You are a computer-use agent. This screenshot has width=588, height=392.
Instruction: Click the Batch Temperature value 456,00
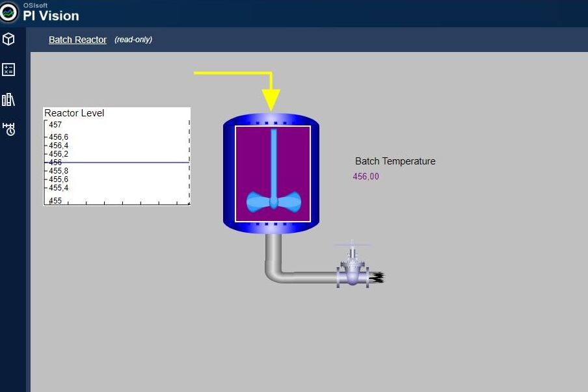click(365, 176)
